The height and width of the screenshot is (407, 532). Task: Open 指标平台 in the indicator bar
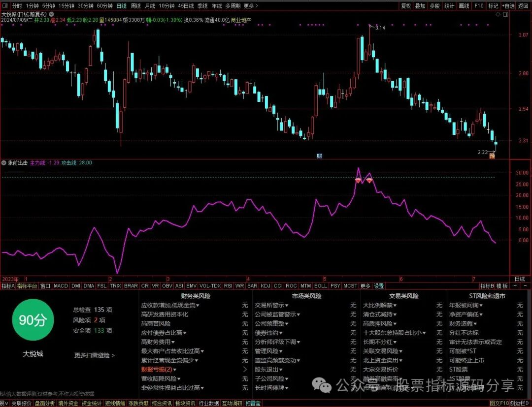[27, 286]
